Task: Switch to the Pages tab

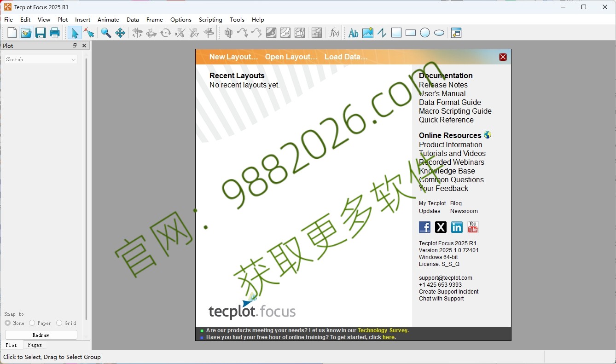Action: click(x=35, y=345)
